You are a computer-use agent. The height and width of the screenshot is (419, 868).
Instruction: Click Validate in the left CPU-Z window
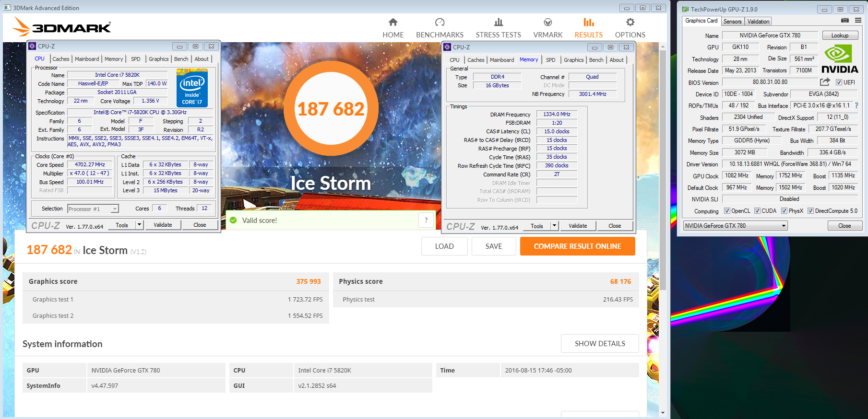(x=163, y=225)
